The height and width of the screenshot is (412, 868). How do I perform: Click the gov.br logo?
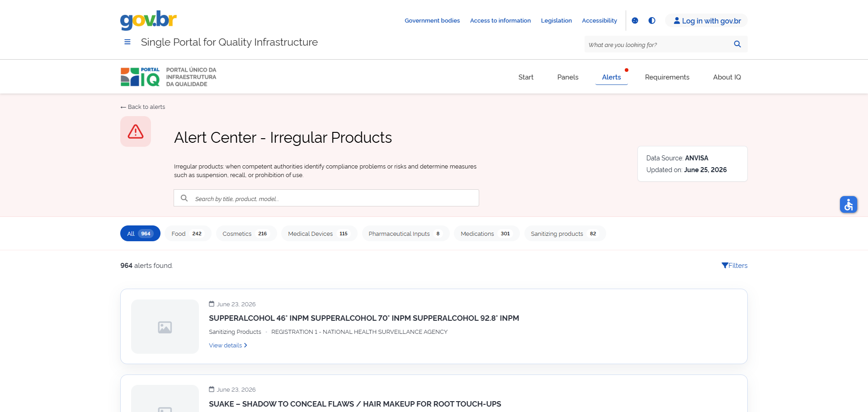pos(148,20)
